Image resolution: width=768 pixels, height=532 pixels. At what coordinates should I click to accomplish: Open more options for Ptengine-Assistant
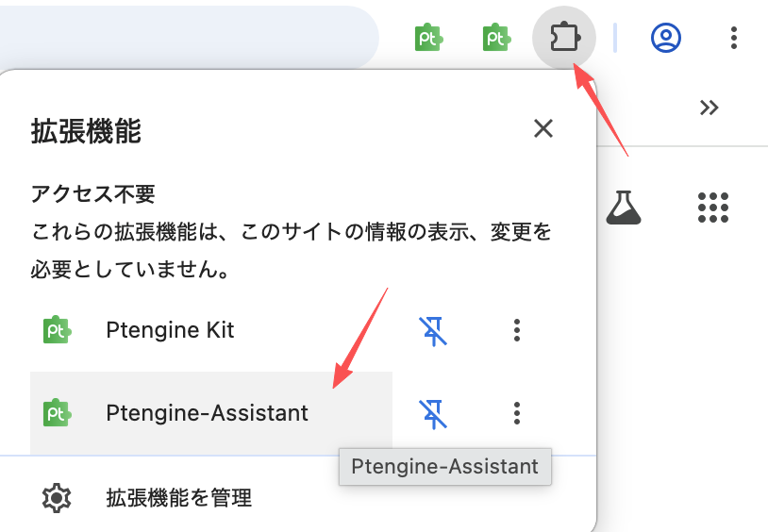[517, 413]
